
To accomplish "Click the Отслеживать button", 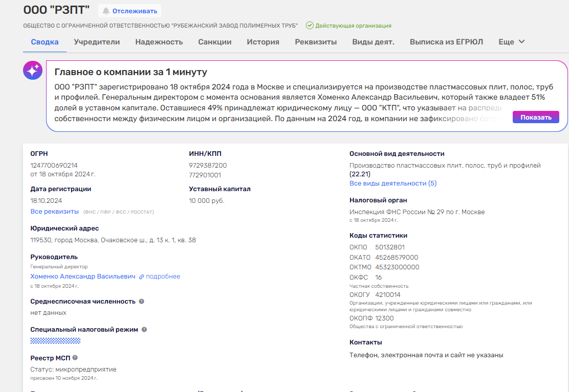I will tap(129, 11).
